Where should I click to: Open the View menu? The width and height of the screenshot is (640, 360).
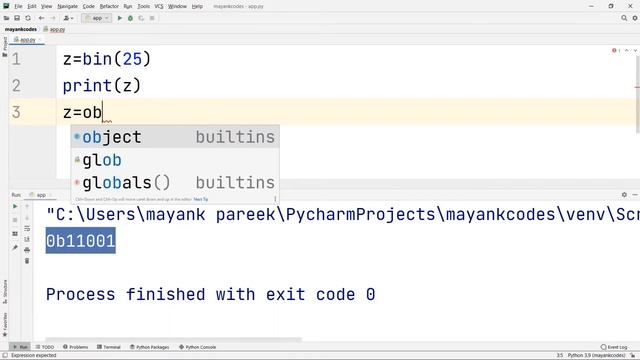(47, 7)
